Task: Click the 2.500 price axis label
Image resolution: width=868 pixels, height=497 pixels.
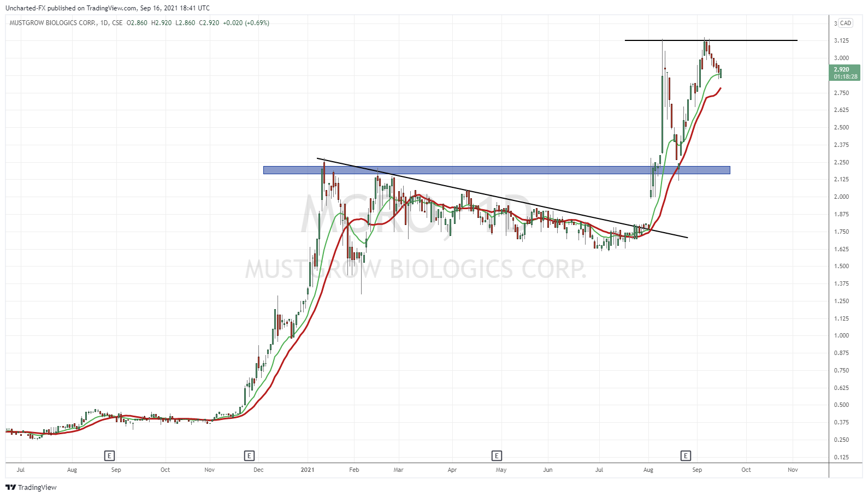Action: pos(841,127)
